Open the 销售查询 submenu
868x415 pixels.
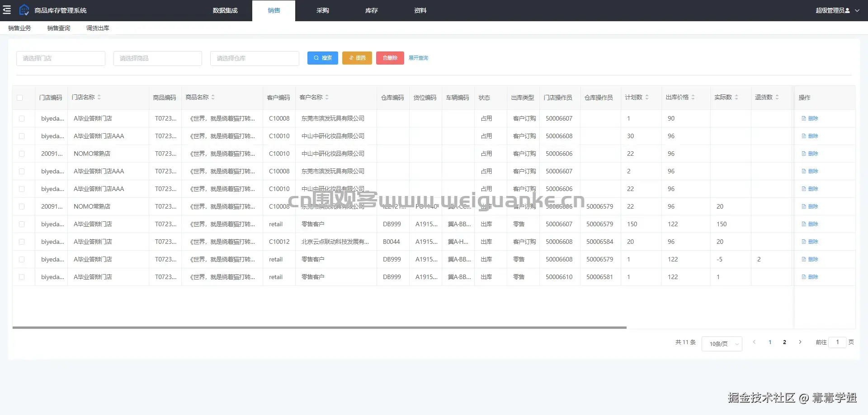(x=59, y=28)
